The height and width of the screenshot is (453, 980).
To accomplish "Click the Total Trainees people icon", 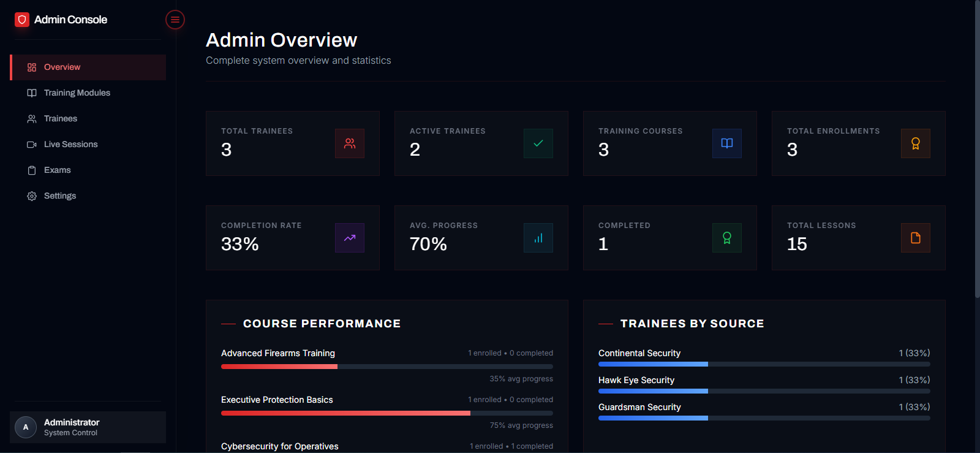I will coord(350,143).
